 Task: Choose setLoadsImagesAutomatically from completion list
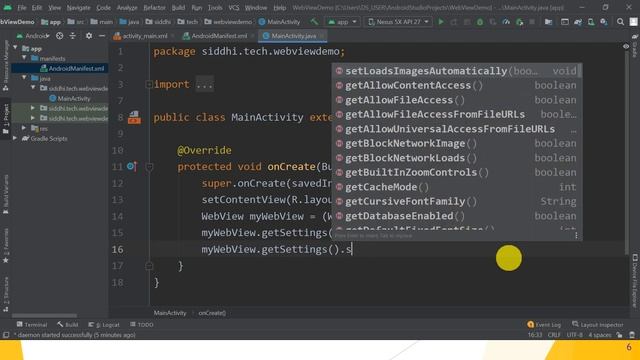(x=456, y=71)
